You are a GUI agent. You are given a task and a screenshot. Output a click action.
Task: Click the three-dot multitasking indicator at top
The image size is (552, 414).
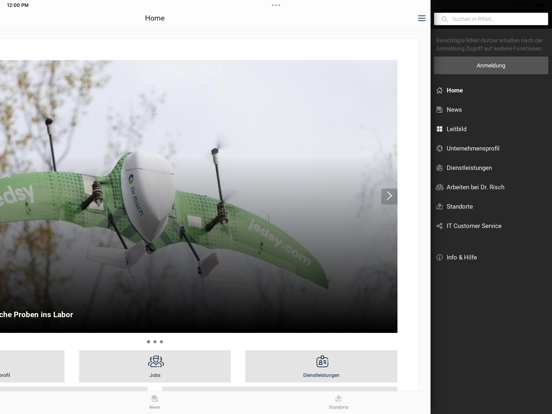(x=276, y=5)
